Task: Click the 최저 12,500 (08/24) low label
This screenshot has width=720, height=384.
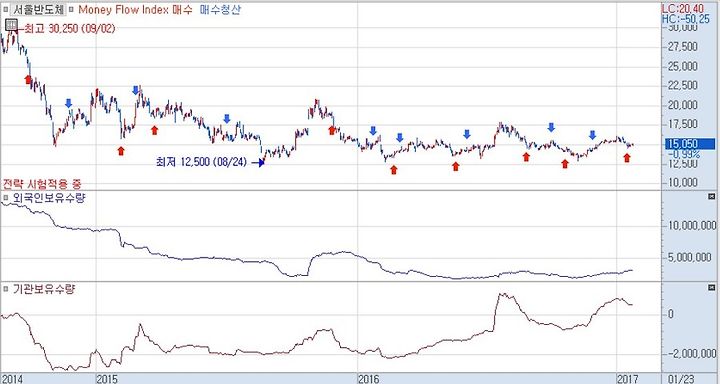Action: 201,162
